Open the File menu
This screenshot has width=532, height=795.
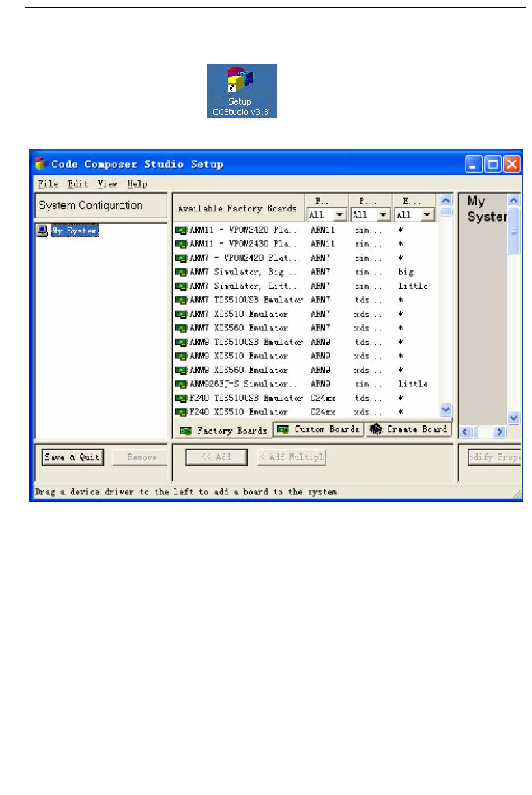(x=48, y=184)
